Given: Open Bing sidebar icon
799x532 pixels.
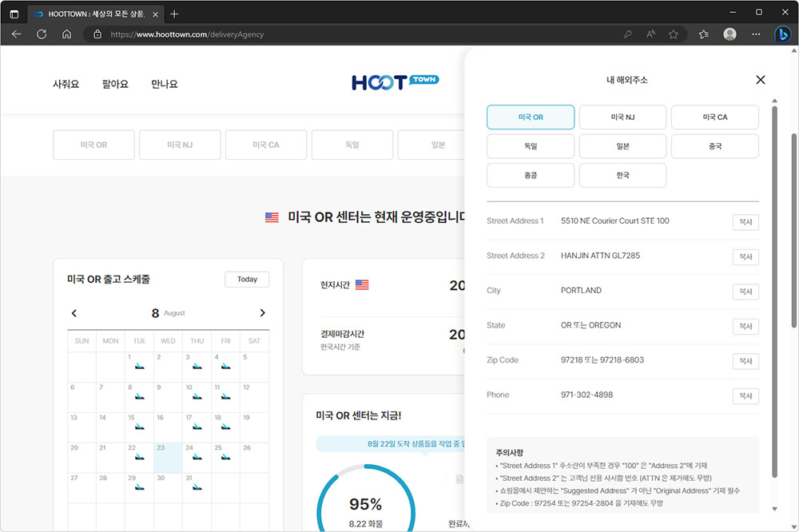Looking at the screenshot, I should [x=782, y=34].
